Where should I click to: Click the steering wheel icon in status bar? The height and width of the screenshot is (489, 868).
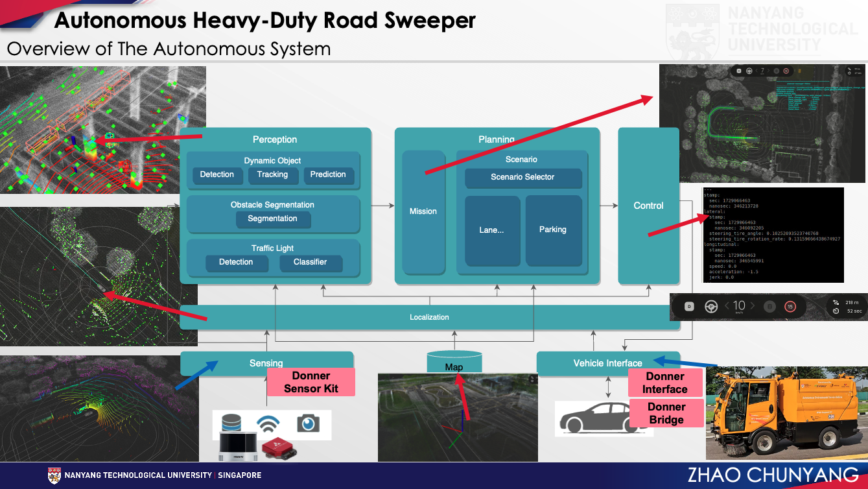click(x=709, y=307)
